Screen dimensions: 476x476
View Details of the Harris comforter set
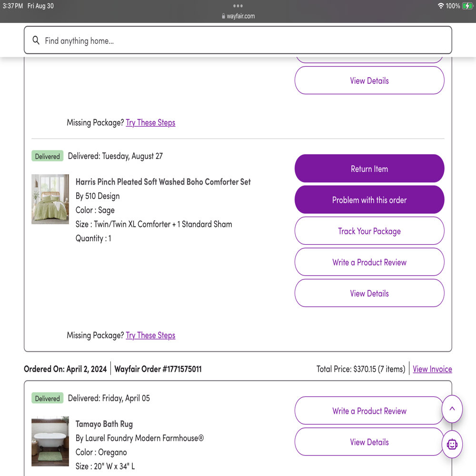tap(369, 293)
